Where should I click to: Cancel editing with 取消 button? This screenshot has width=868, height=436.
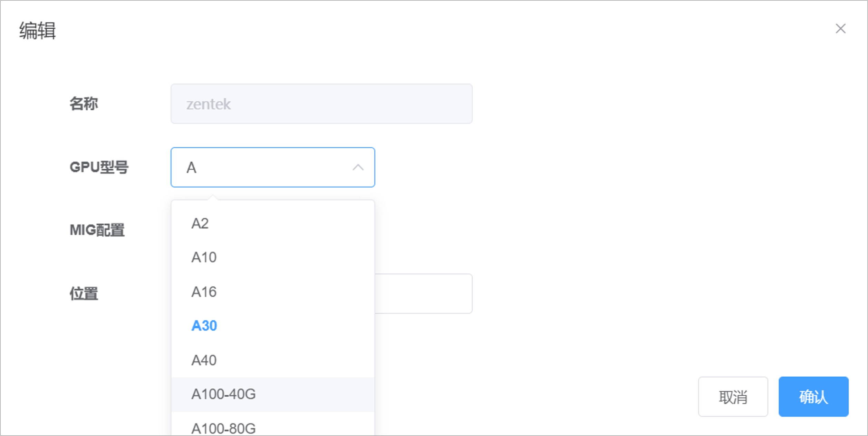(x=733, y=397)
